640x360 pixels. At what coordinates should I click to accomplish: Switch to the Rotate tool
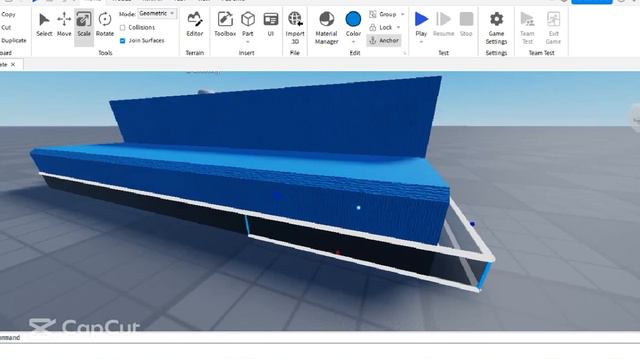(105, 25)
